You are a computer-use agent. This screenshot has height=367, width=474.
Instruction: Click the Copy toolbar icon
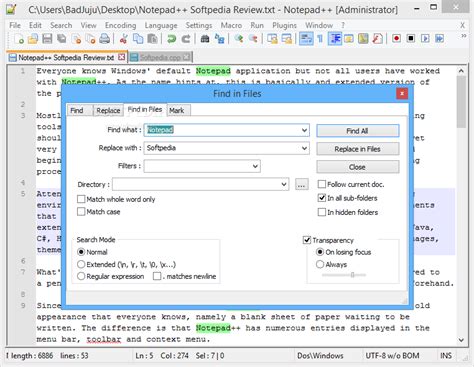click(x=138, y=39)
